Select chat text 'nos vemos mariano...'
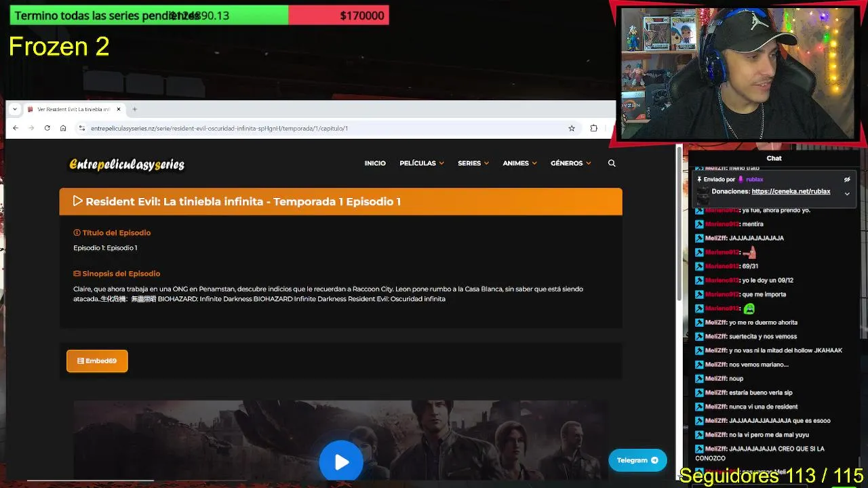Viewport: 868px width, 488px height. [x=759, y=365]
